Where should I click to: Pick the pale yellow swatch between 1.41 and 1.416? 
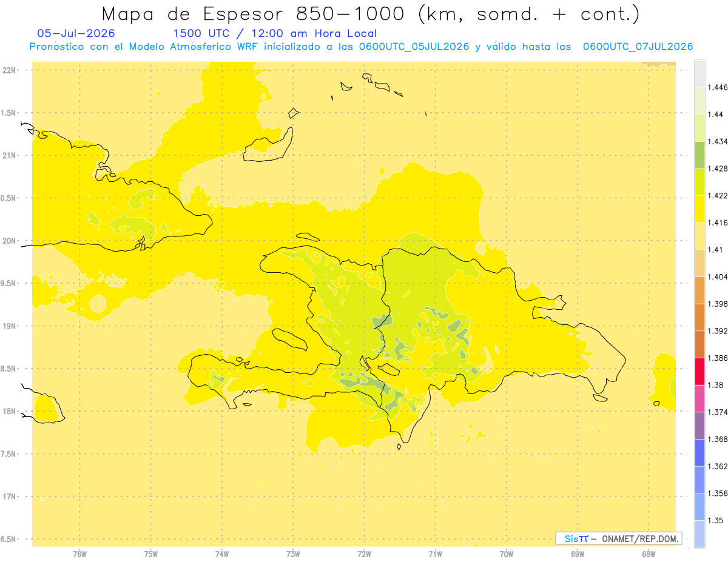699,236
